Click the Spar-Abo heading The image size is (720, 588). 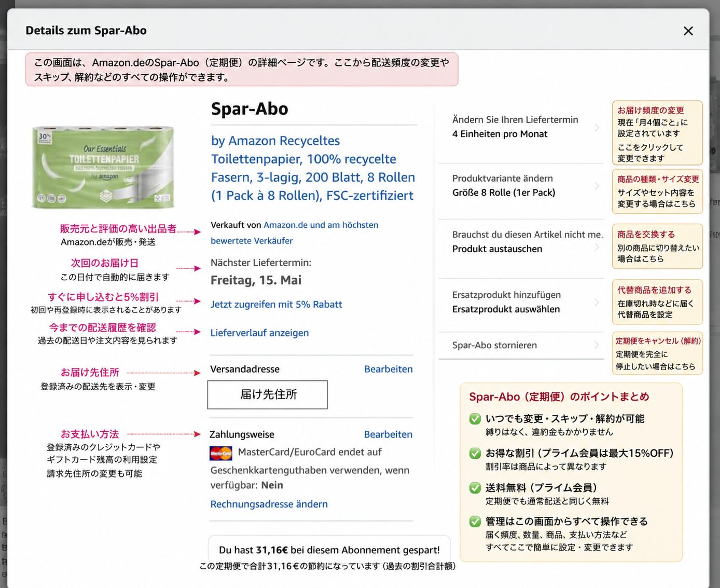coord(250,109)
